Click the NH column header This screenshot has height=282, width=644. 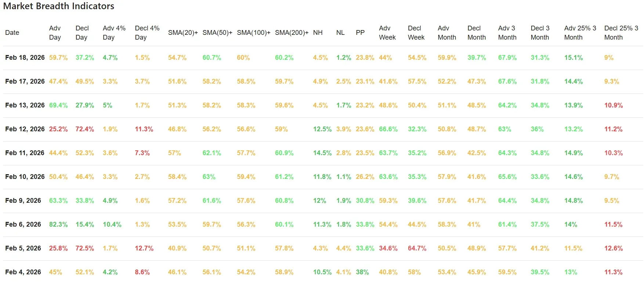coord(318,33)
